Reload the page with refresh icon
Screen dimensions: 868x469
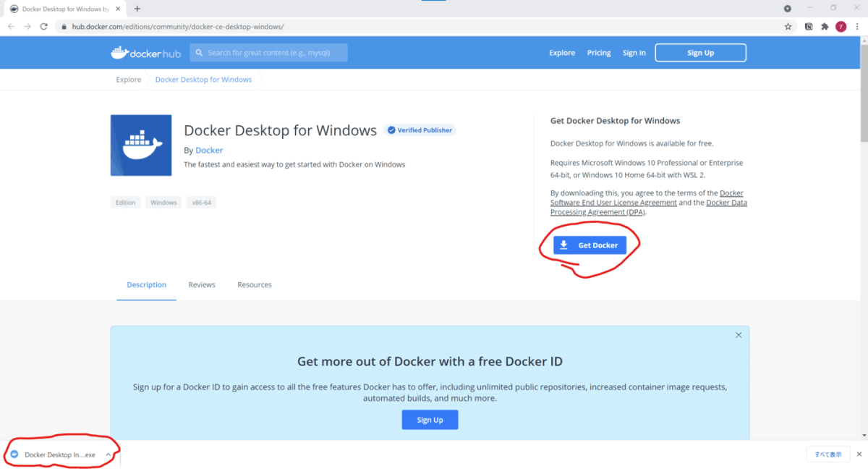click(44, 26)
